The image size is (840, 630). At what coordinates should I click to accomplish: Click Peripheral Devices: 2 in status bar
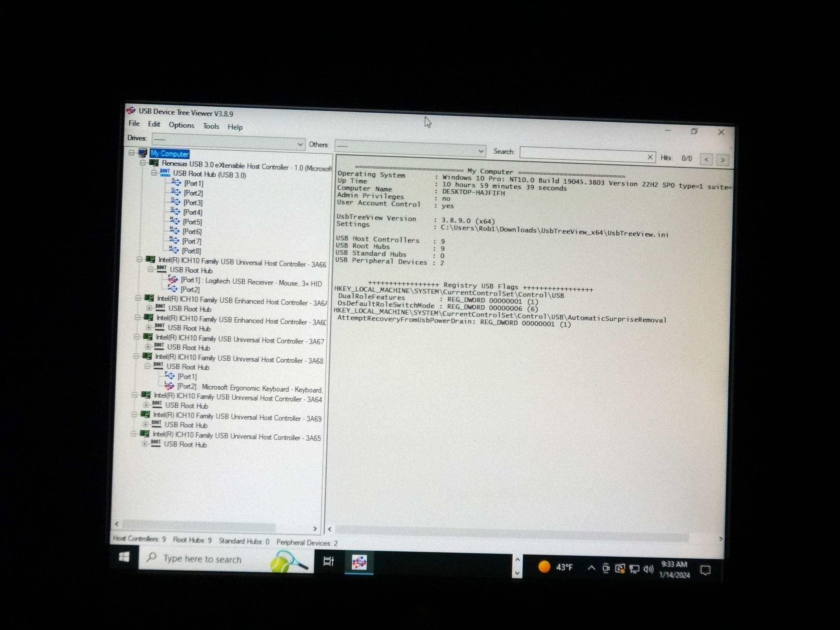pos(307,542)
